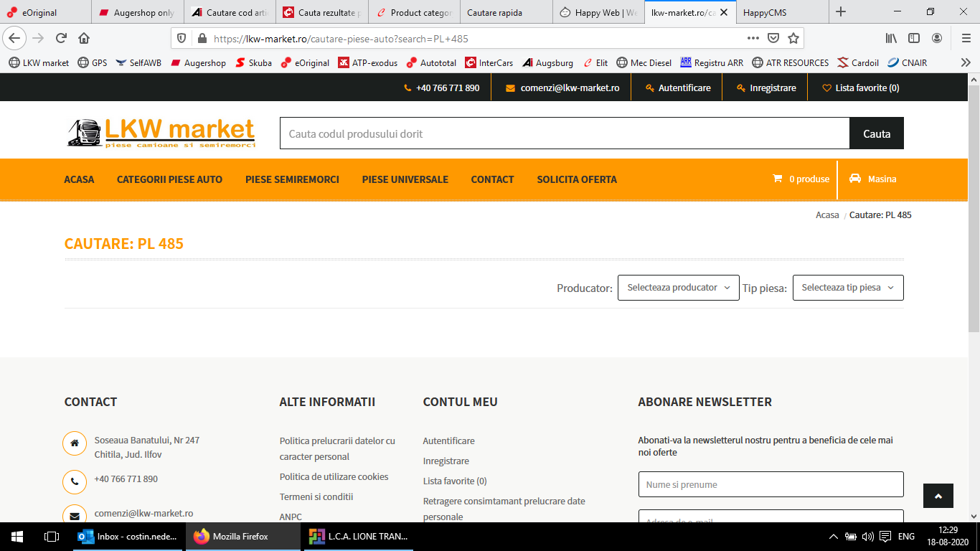The image size is (980, 551).
Task: Click Autentificare in the top bar
Action: click(677, 88)
